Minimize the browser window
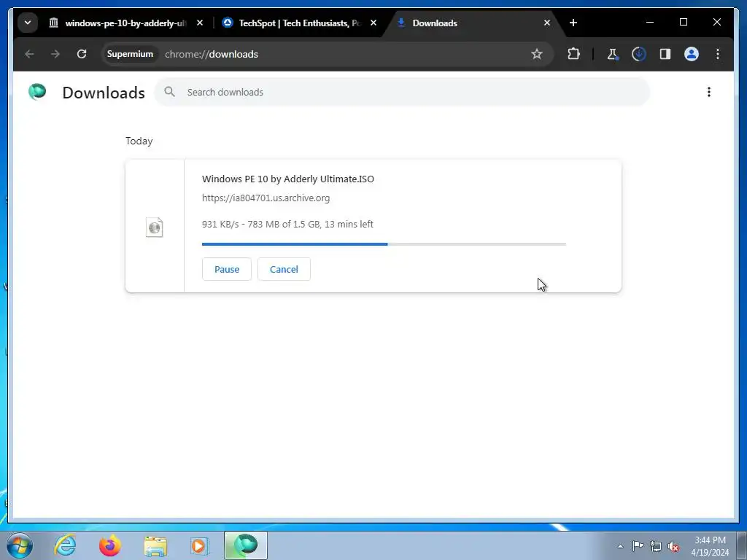This screenshot has height=560, width=747. 650,22
